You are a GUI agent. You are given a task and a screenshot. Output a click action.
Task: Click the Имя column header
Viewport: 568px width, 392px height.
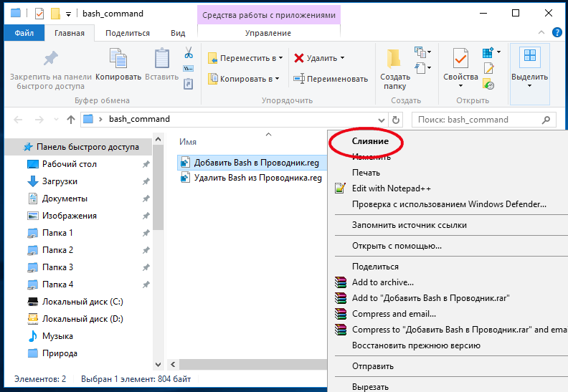(188, 142)
